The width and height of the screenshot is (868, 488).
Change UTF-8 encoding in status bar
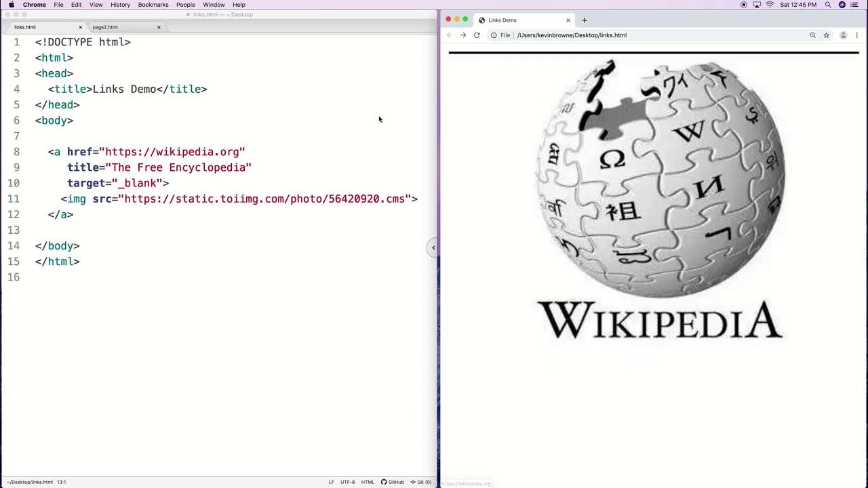coord(348,482)
